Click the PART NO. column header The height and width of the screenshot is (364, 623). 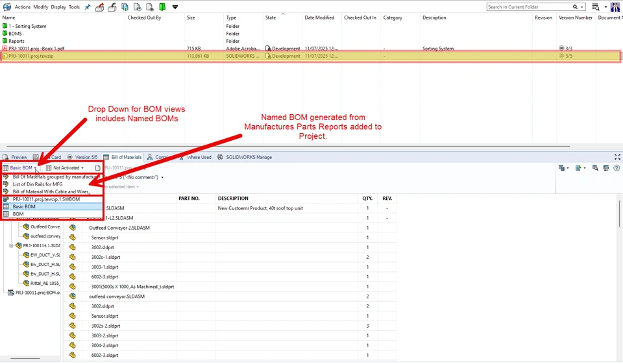(189, 199)
